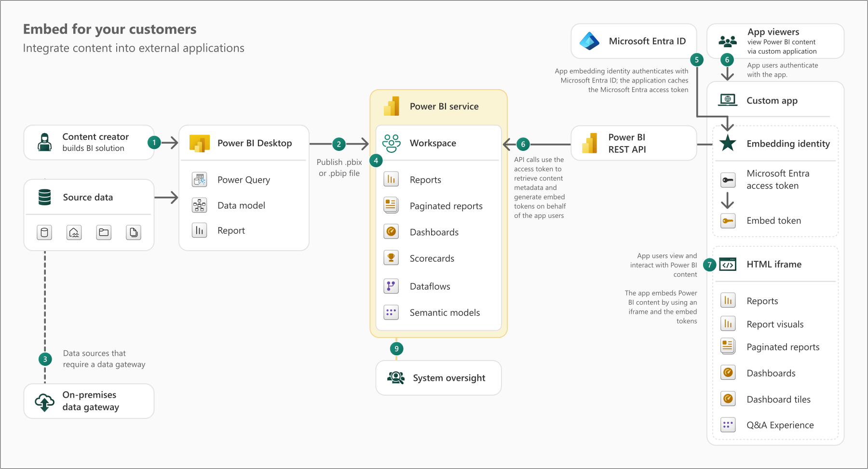Click the 'Workspace' label

pyautogui.click(x=433, y=143)
